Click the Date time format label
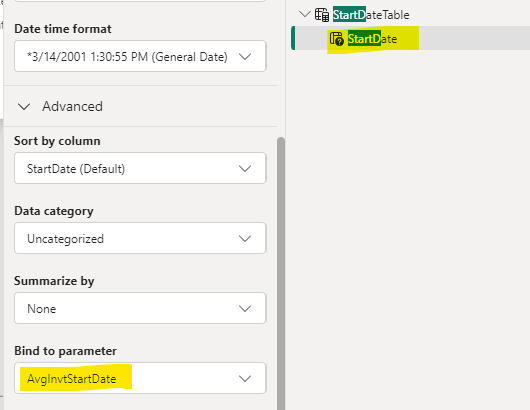This screenshot has height=410, width=530. click(63, 29)
